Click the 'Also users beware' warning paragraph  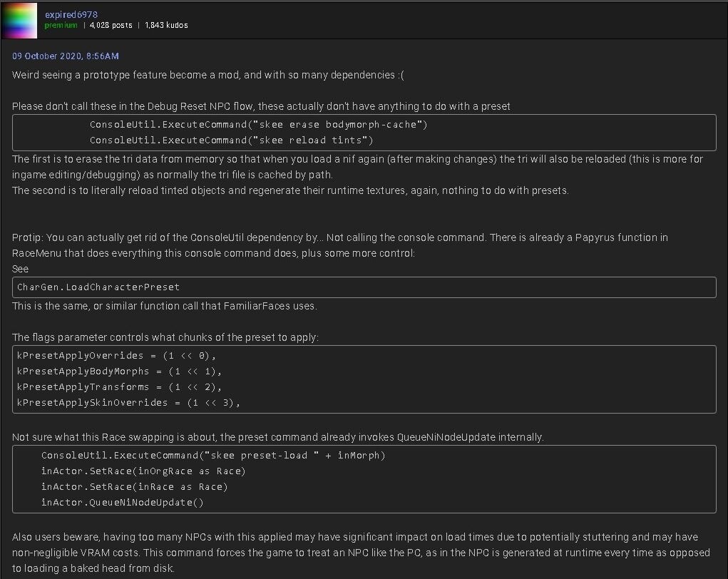point(361,553)
